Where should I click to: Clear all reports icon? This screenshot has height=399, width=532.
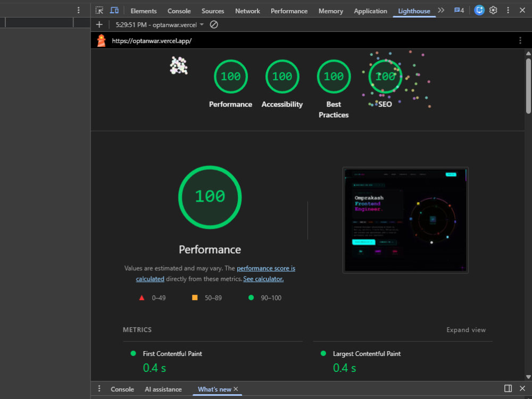214,24
